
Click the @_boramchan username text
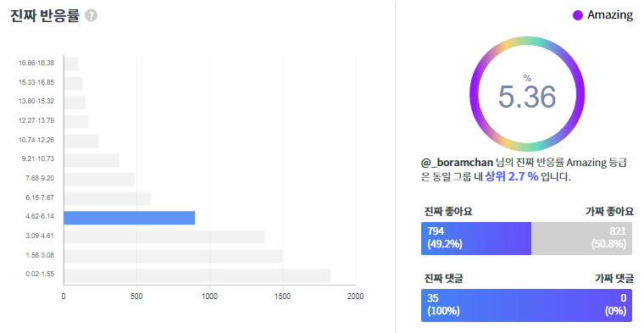pos(457,163)
